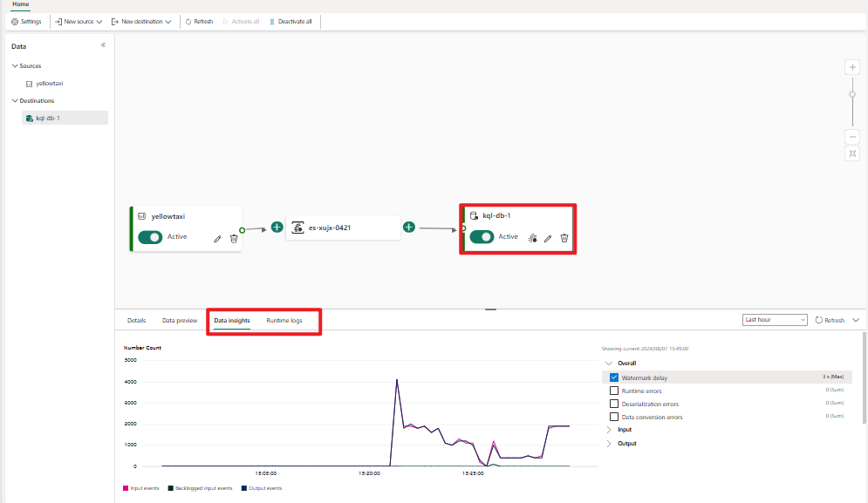Edit the yellowtaxi source using pencil icon
Viewport: 868px width, 503px height.
click(217, 237)
